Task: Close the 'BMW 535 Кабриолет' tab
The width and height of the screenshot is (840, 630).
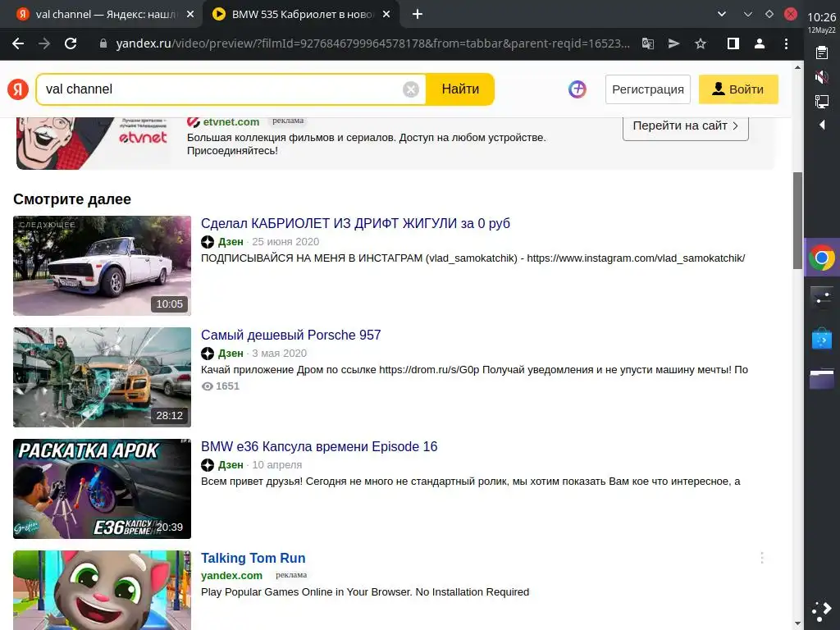Action: [x=386, y=15]
